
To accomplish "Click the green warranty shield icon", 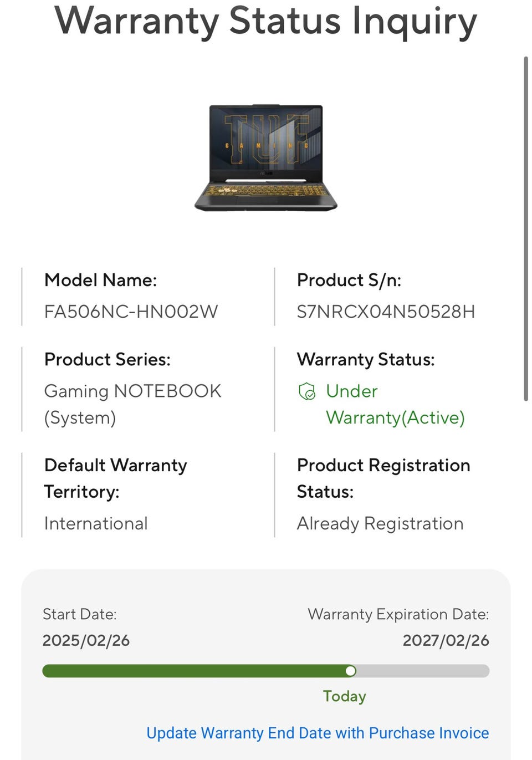I will tap(306, 391).
